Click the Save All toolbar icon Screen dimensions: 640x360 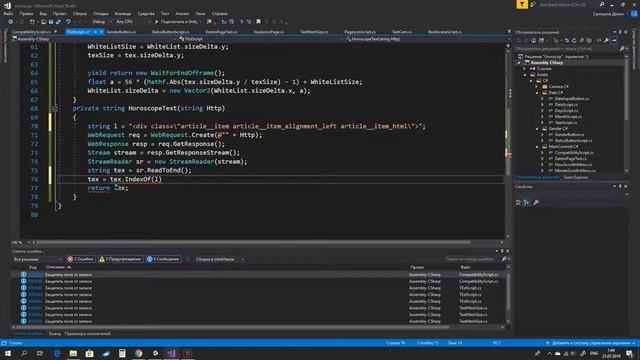click(x=58, y=22)
